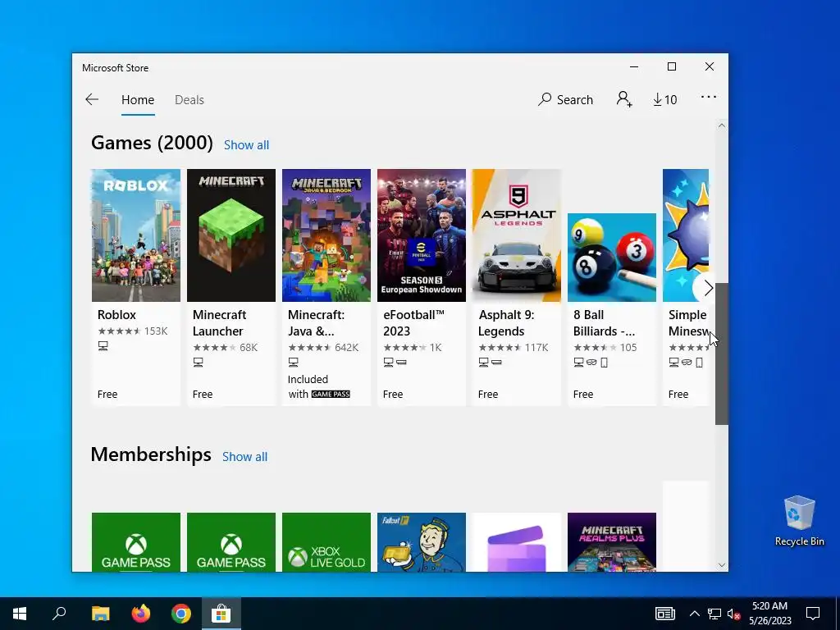Click Free price under Roblox
Screen dimensions: 840x630
click(x=107, y=395)
